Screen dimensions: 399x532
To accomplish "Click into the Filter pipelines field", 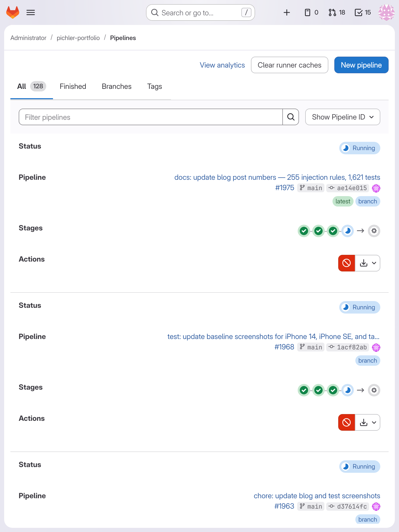I will pyautogui.click(x=151, y=117).
